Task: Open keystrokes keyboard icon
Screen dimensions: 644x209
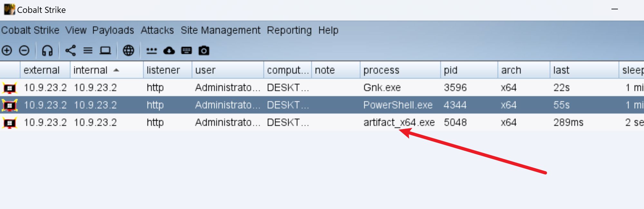Action: pyautogui.click(x=187, y=51)
